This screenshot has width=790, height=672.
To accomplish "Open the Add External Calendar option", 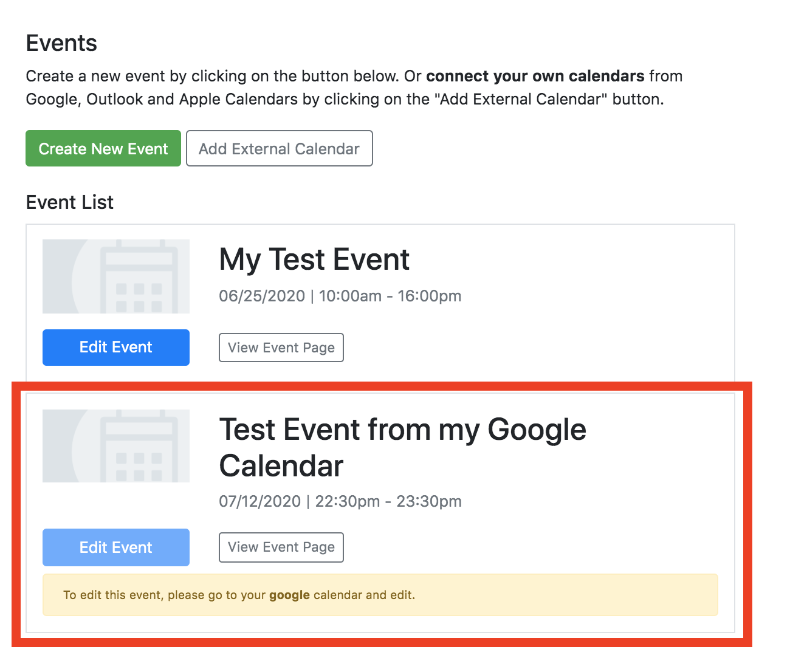I will coord(279,148).
